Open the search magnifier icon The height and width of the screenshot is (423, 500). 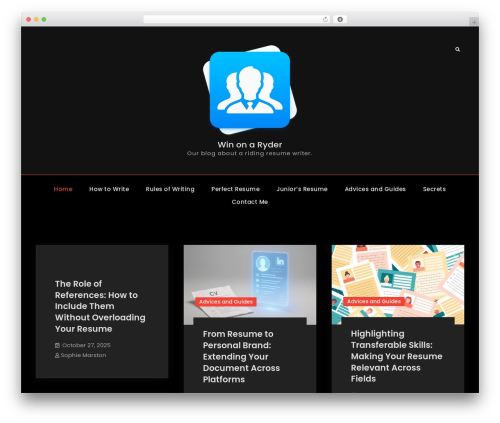tap(457, 49)
